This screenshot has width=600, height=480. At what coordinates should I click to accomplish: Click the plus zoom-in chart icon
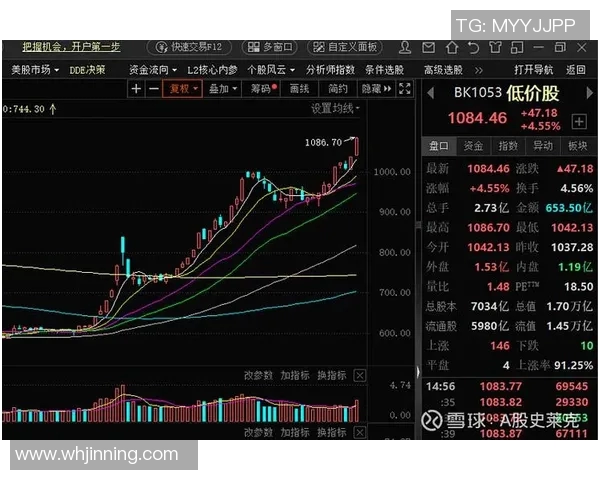tap(137, 89)
